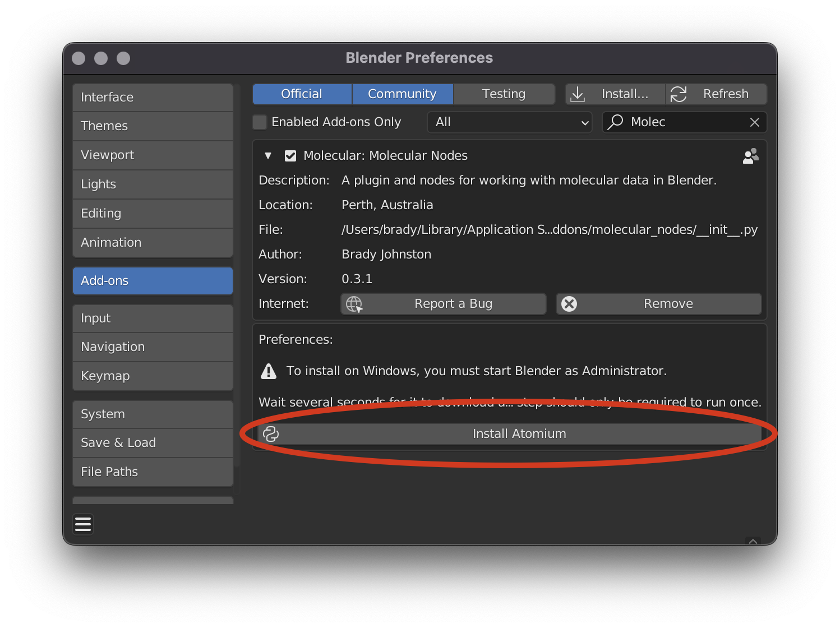The width and height of the screenshot is (840, 628).
Task: Click the Blender Preferences window title
Action: pyautogui.click(x=419, y=58)
